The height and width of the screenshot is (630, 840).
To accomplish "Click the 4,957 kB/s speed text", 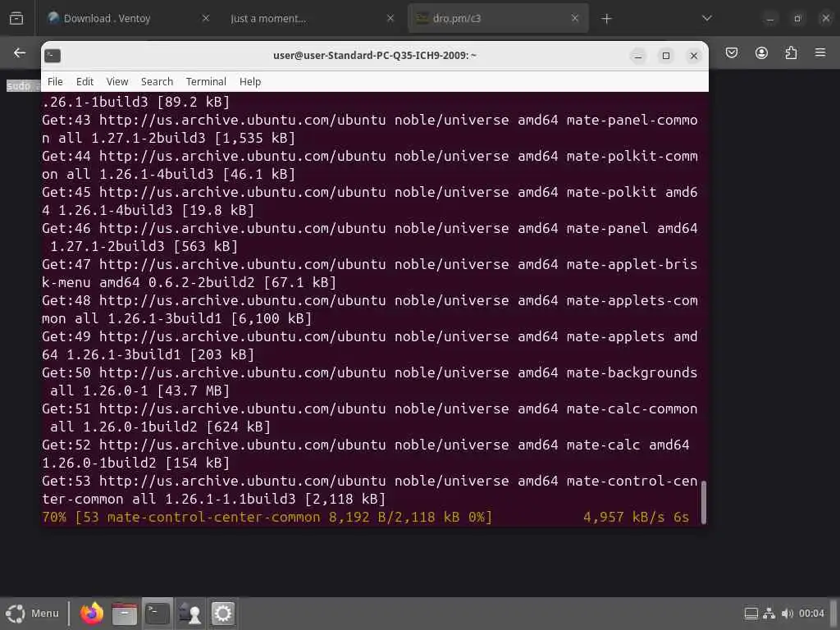I will pyautogui.click(x=623, y=517).
